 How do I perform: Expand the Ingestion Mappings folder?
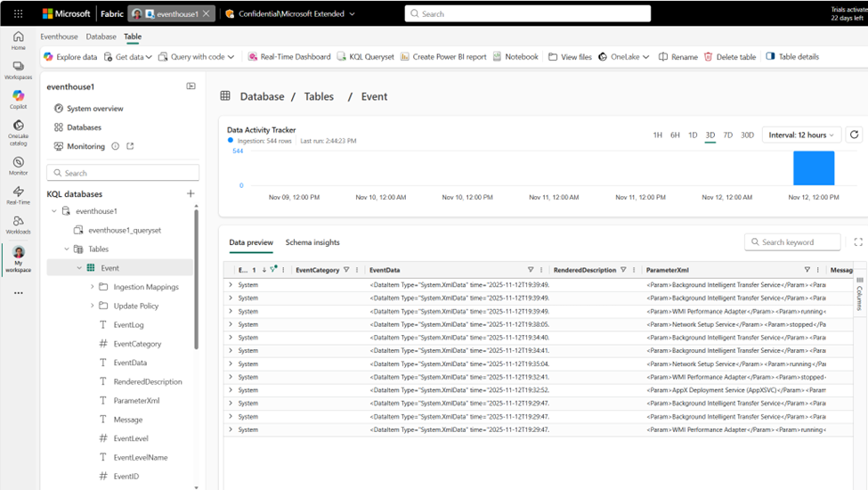[92, 287]
